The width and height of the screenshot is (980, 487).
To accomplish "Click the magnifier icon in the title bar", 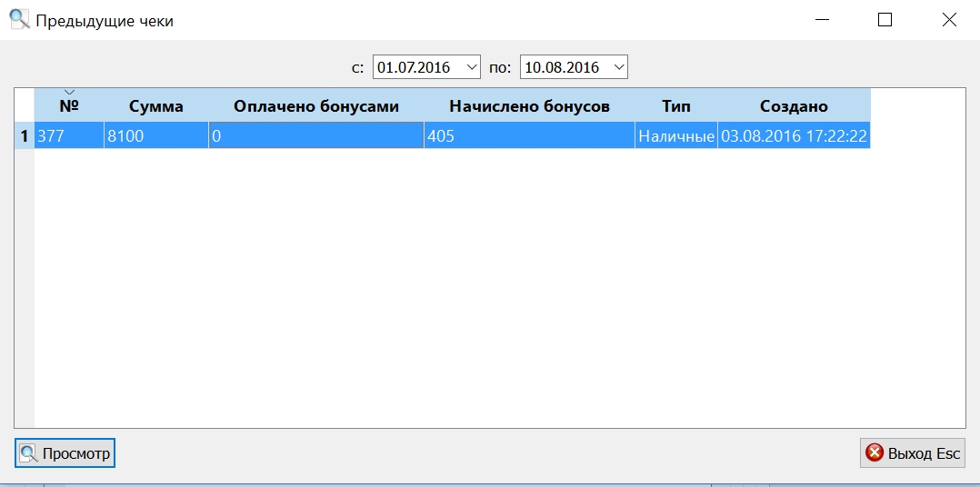I will [19, 19].
